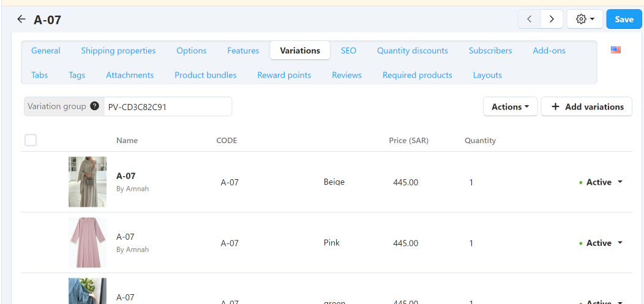Open the Reviews tab
This screenshot has width=644, height=304.
(x=346, y=75)
